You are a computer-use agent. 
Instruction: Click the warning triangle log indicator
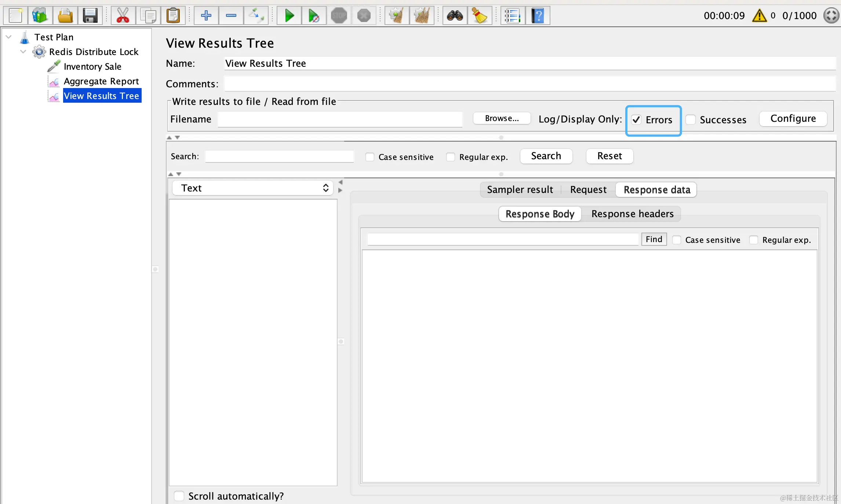[759, 16]
